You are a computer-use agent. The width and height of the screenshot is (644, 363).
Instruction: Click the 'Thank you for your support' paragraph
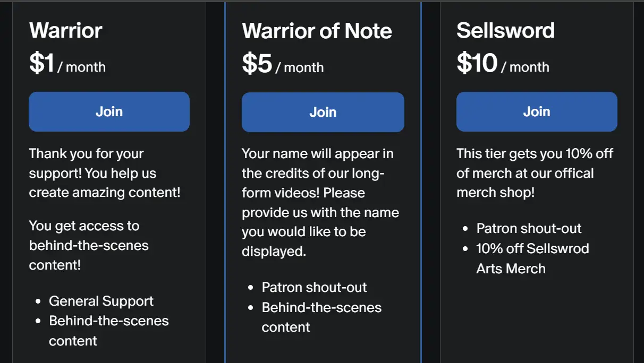point(105,173)
